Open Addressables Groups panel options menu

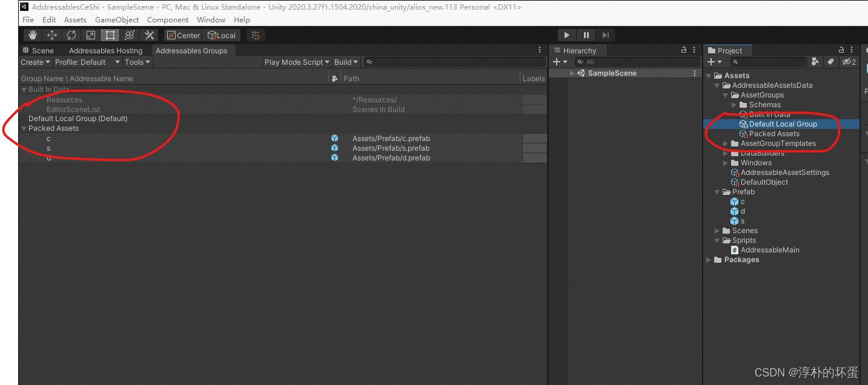(540, 50)
